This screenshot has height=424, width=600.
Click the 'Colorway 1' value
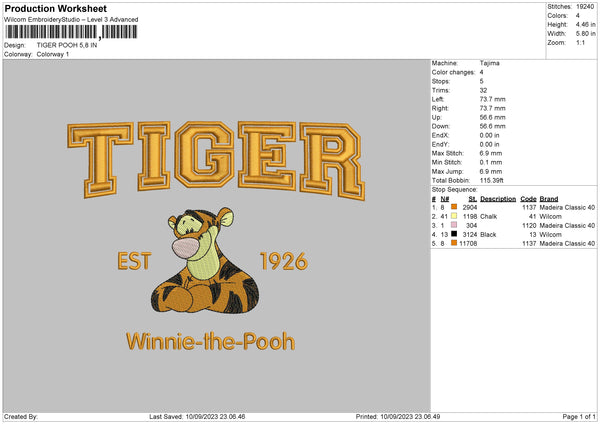pos(53,54)
